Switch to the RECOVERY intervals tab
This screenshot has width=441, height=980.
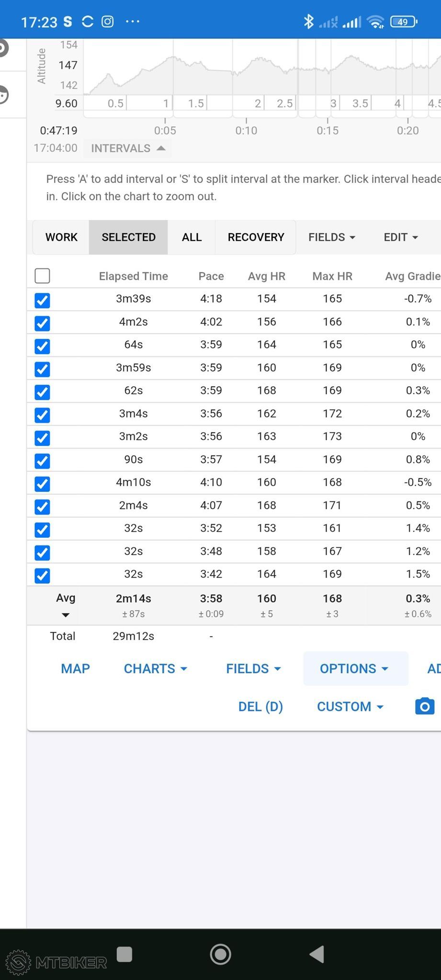click(256, 237)
